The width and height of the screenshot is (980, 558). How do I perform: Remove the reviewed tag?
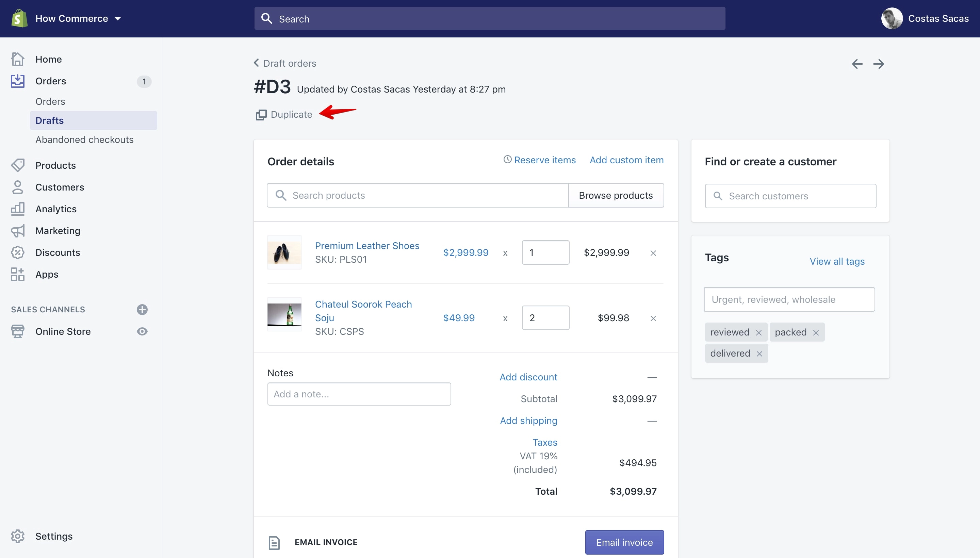click(x=758, y=333)
